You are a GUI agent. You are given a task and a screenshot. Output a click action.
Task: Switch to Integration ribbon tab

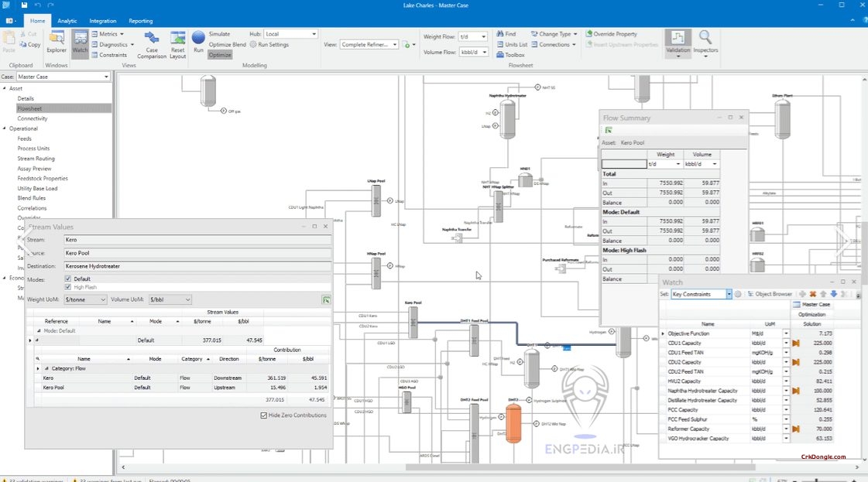tap(103, 21)
